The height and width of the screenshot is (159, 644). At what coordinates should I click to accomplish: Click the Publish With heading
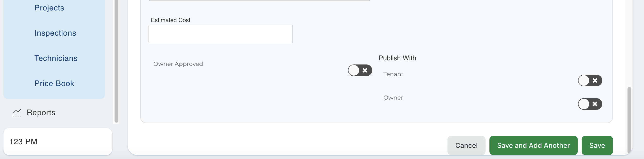(397, 58)
